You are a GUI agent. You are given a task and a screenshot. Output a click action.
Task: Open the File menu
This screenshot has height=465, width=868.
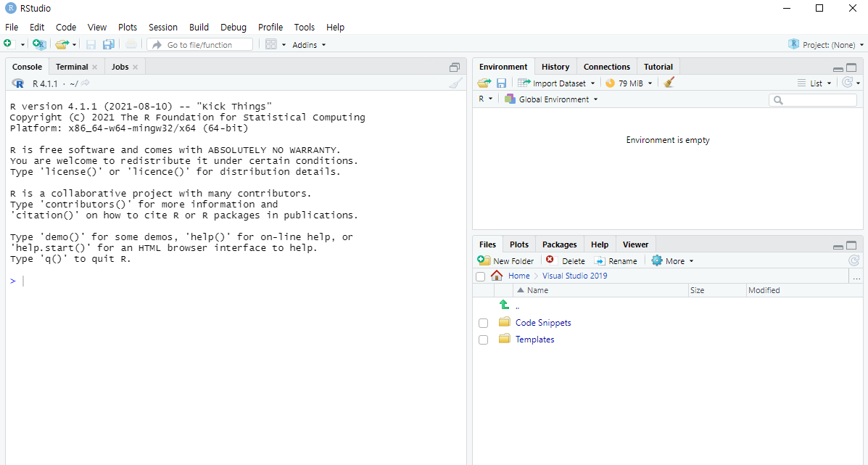12,27
